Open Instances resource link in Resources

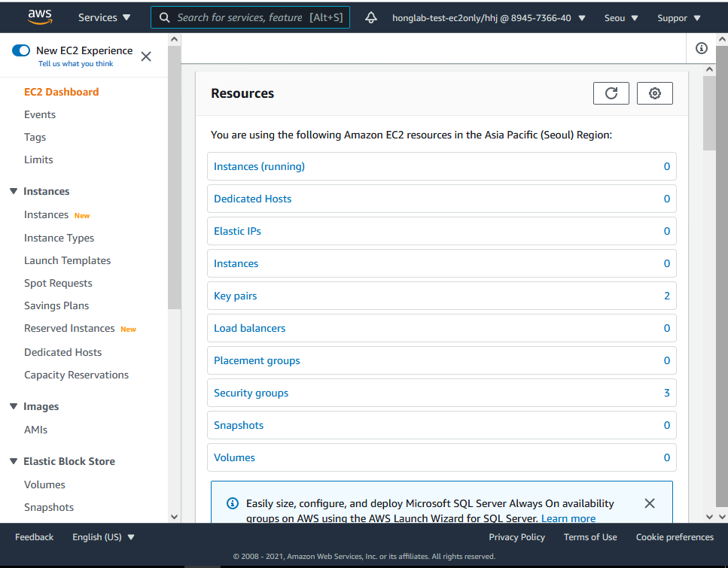pyautogui.click(x=236, y=263)
